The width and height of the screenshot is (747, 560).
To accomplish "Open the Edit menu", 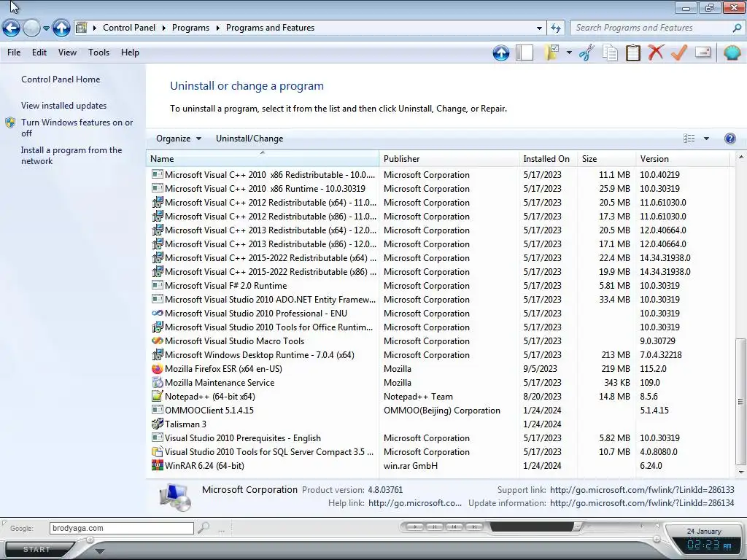I will point(39,52).
